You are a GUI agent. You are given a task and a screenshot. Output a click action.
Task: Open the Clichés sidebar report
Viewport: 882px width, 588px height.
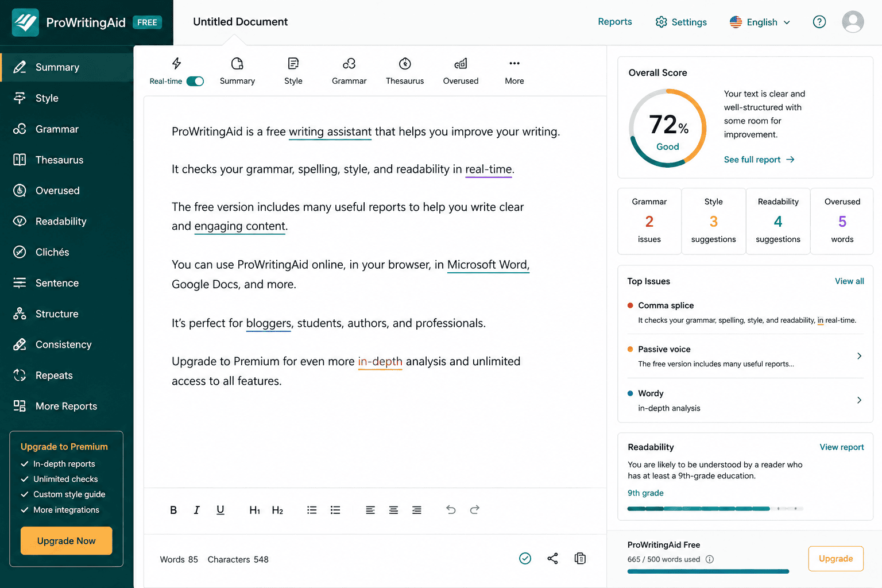[x=67, y=252]
